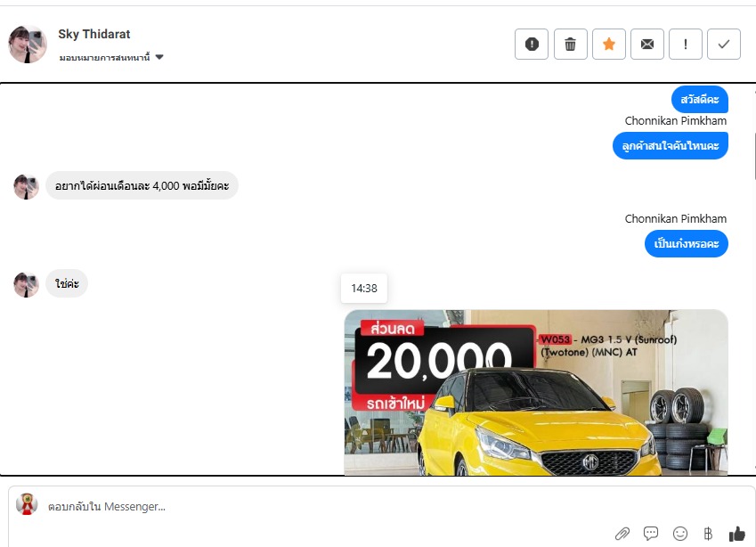
Task: Click the baht payment icon
Action: point(708,534)
